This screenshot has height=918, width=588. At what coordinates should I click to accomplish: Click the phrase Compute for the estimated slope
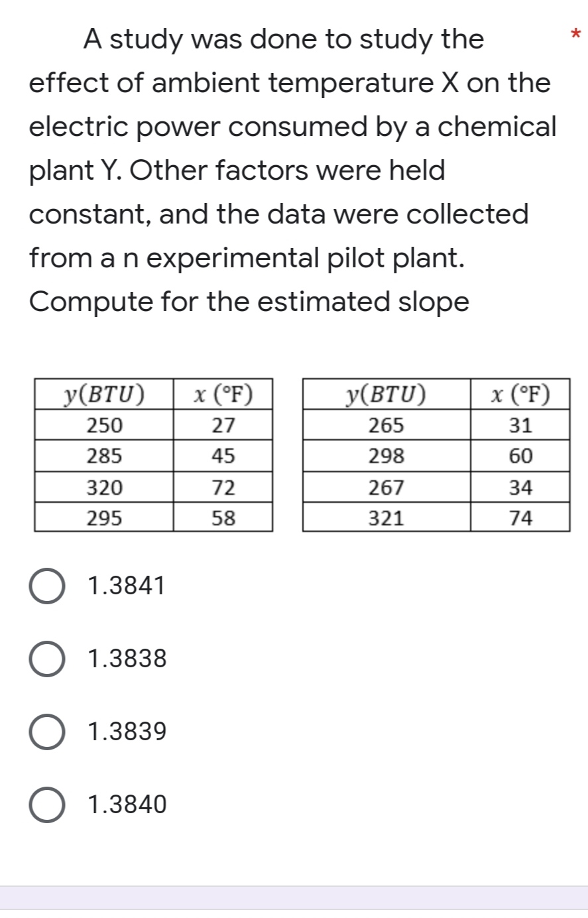point(249,302)
